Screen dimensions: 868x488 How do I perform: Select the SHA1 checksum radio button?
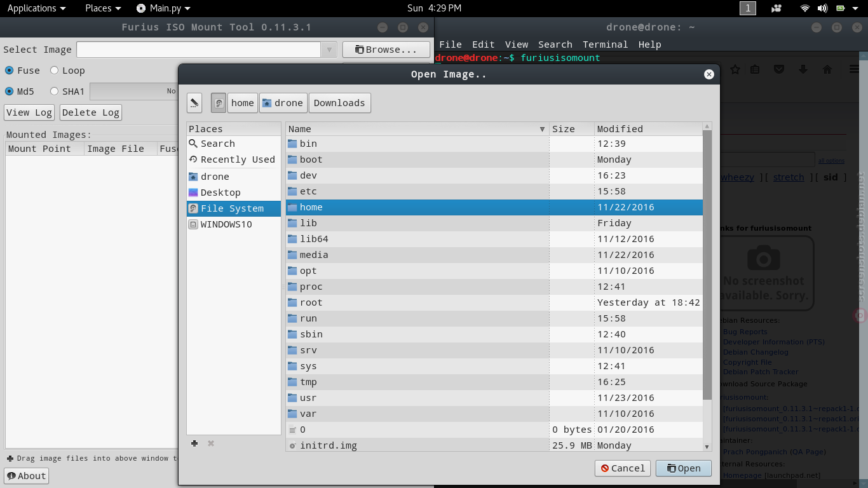pyautogui.click(x=54, y=91)
